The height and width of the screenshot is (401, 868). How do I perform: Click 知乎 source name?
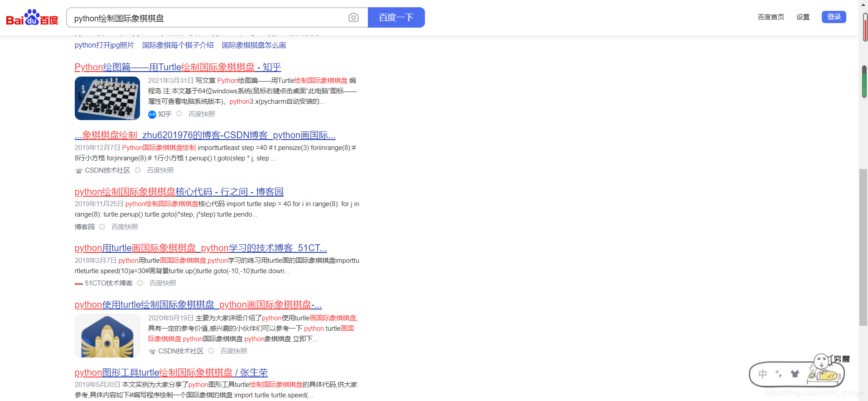click(x=165, y=114)
